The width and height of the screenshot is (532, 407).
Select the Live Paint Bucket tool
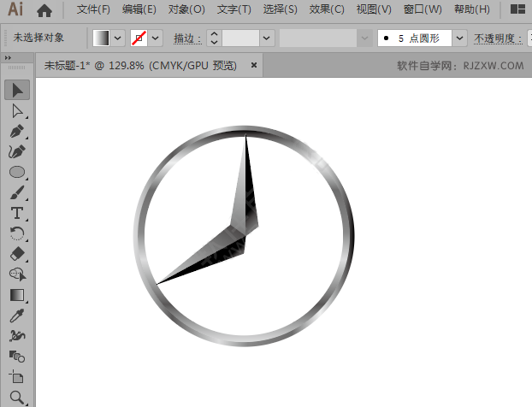click(17, 357)
